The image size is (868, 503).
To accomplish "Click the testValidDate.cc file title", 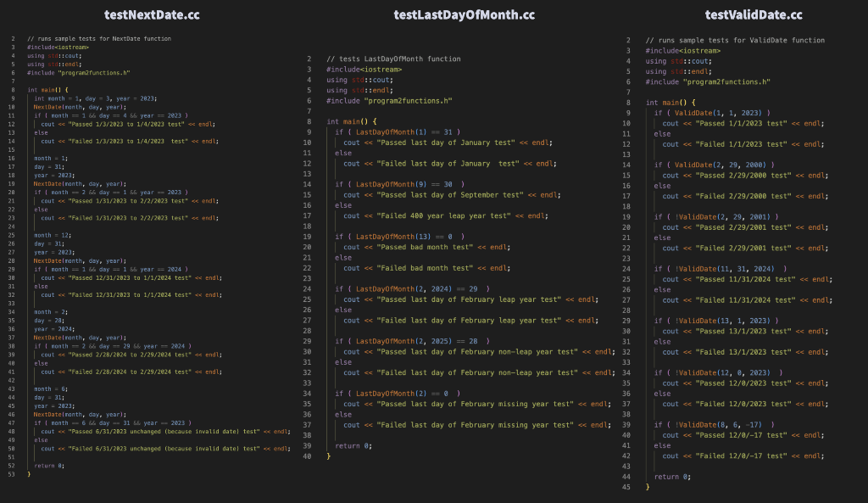I will pos(753,15).
